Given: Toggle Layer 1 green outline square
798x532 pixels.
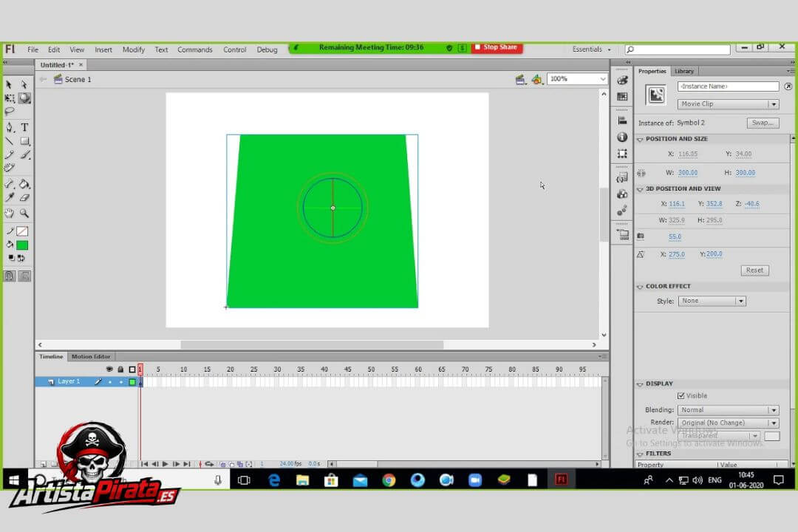Looking at the screenshot, I should coord(132,382).
